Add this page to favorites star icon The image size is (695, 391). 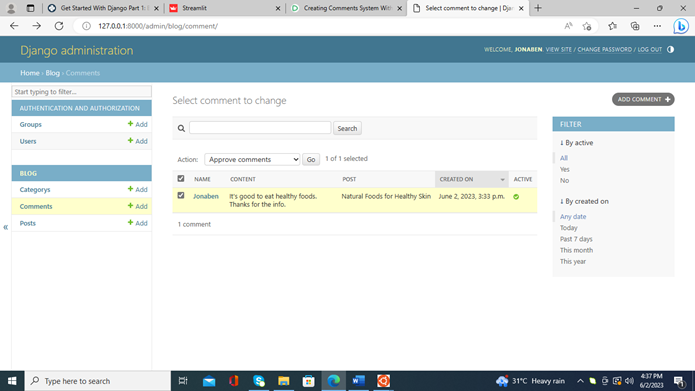(x=587, y=26)
